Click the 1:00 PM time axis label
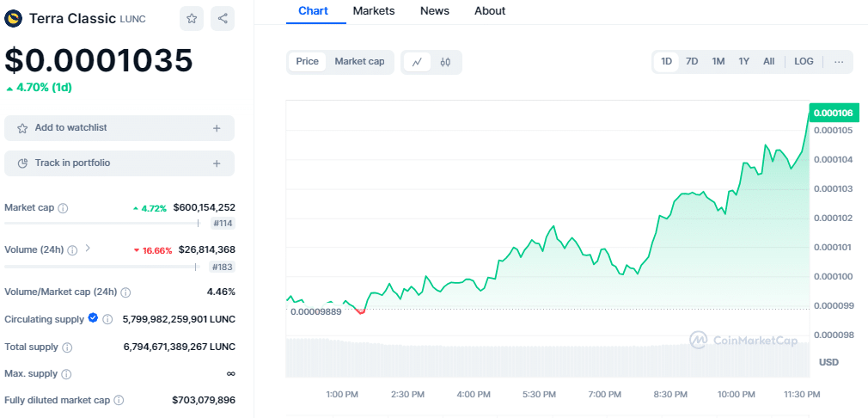This screenshot has width=868, height=418. point(342,395)
